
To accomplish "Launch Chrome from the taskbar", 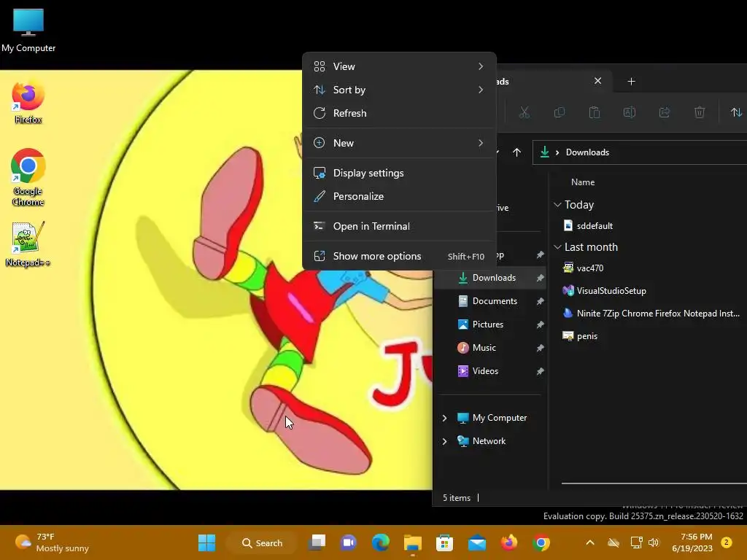I will coord(541,542).
